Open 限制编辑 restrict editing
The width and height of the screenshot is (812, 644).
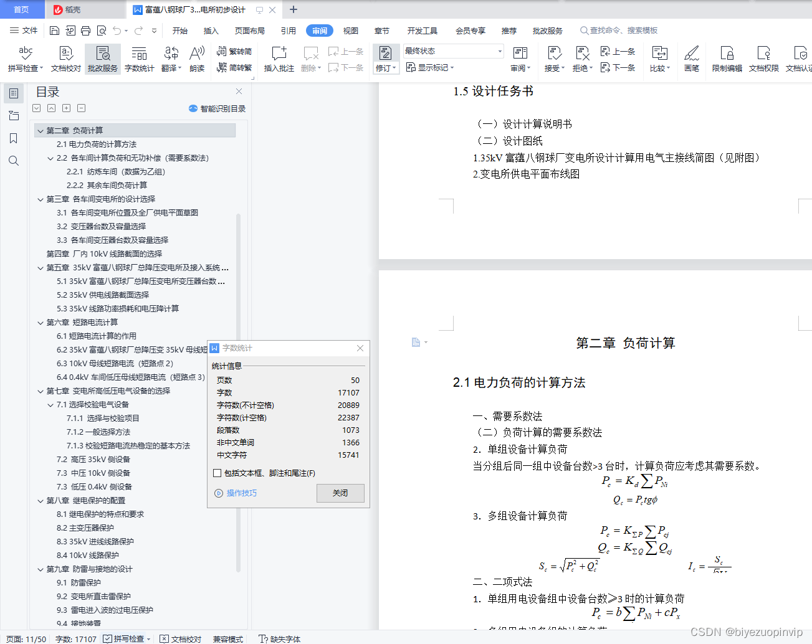(x=727, y=59)
